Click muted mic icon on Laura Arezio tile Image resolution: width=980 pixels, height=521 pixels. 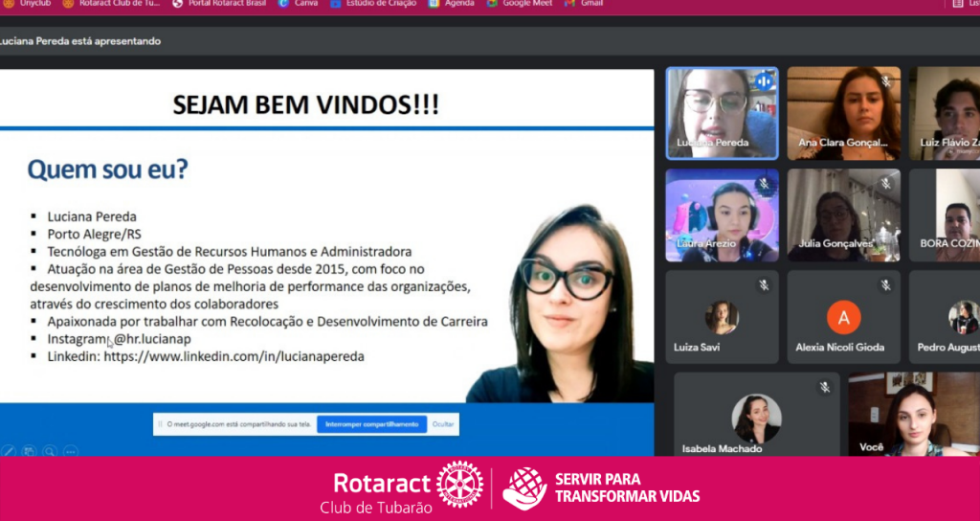(x=764, y=184)
